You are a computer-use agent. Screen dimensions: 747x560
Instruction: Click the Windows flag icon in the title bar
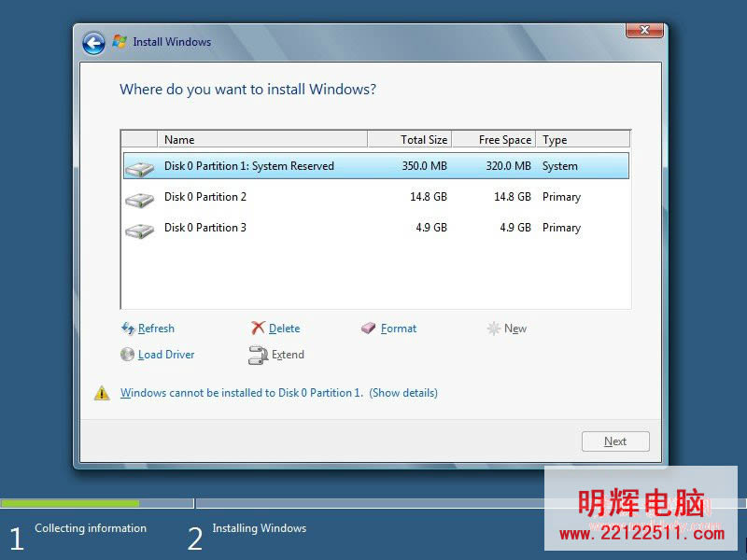[120, 42]
